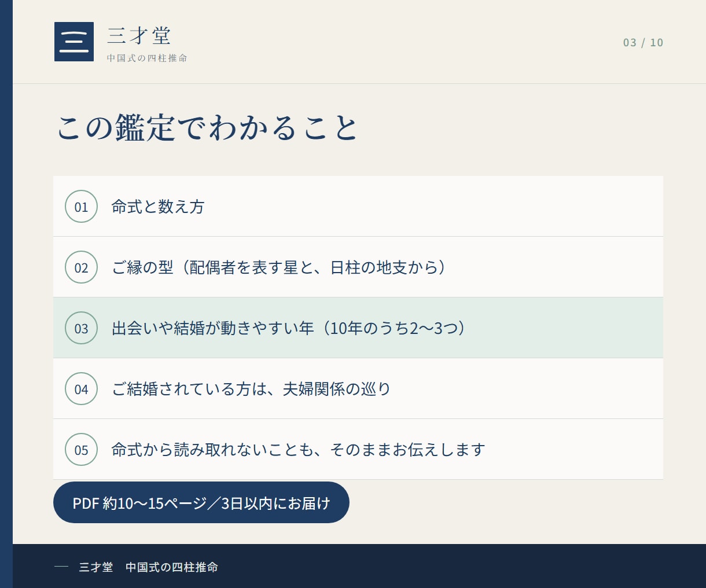Click the 05 circled number badge
Image resolution: width=706 pixels, height=588 pixels.
point(81,450)
